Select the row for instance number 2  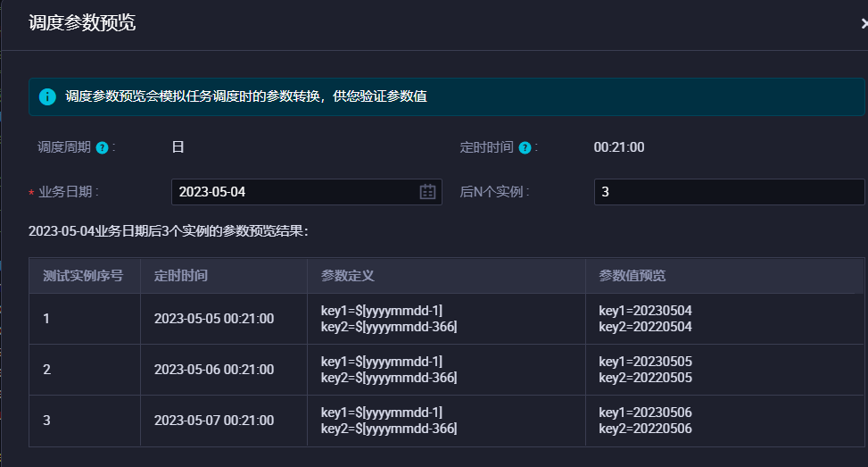[446, 370]
